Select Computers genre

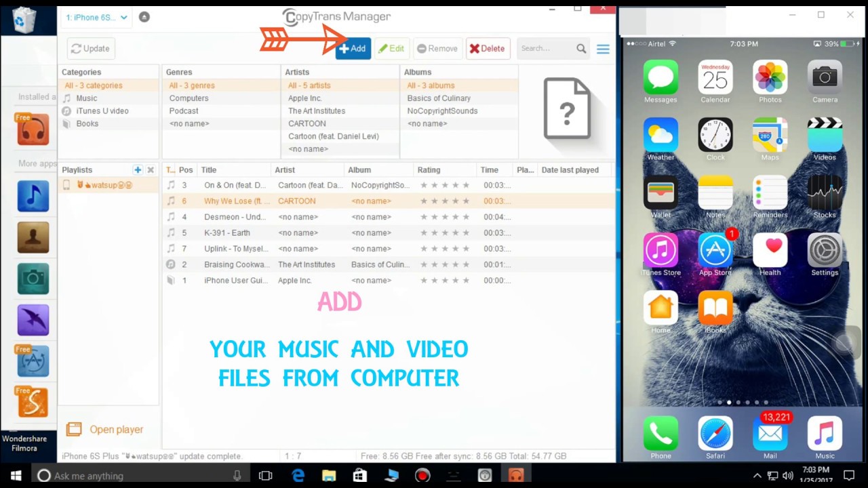[x=189, y=98]
